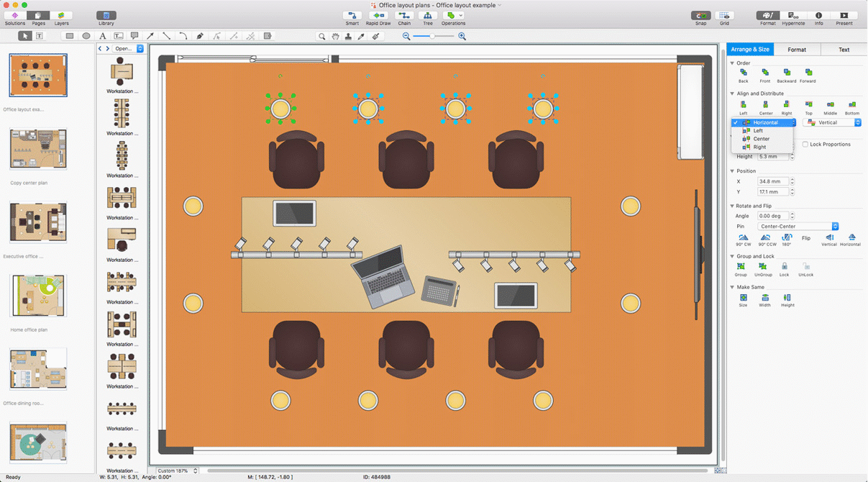This screenshot has width=868, height=482.
Task: Flip selection vertically
Action: [830, 237]
